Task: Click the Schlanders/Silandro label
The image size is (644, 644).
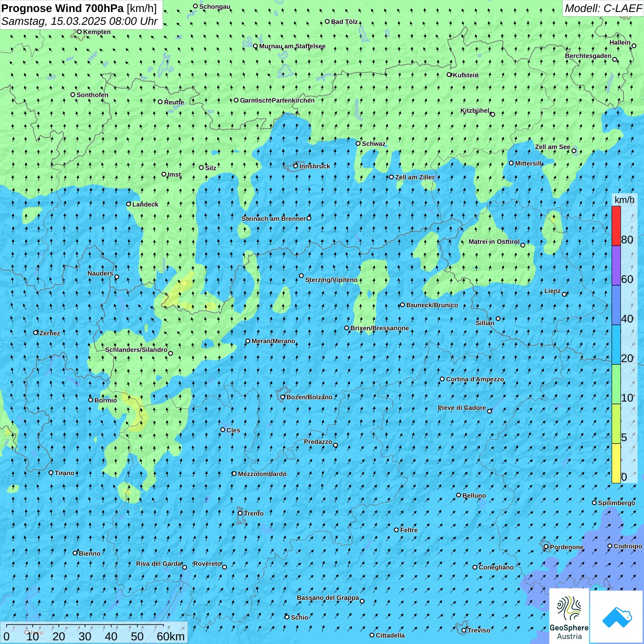Action: tap(136, 350)
